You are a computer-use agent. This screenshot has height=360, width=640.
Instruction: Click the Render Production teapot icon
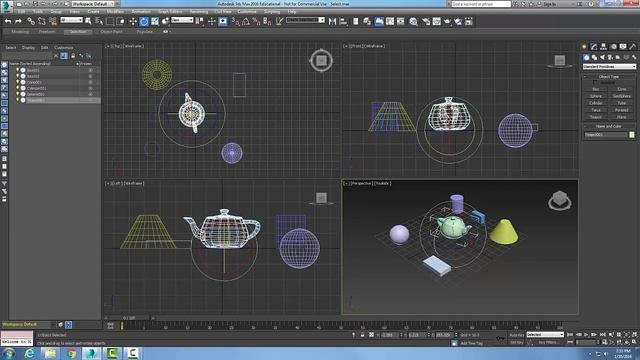[x=447, y=21]
